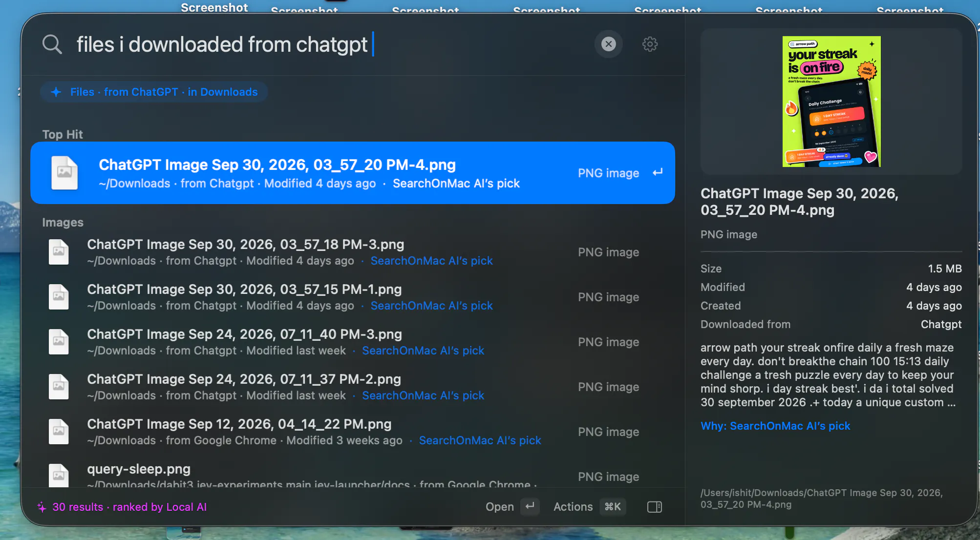This screenshot has height=540, width=980.
Task: Click file icon for 03_57_18 PM-3.png
Action: tap(59, 252)
